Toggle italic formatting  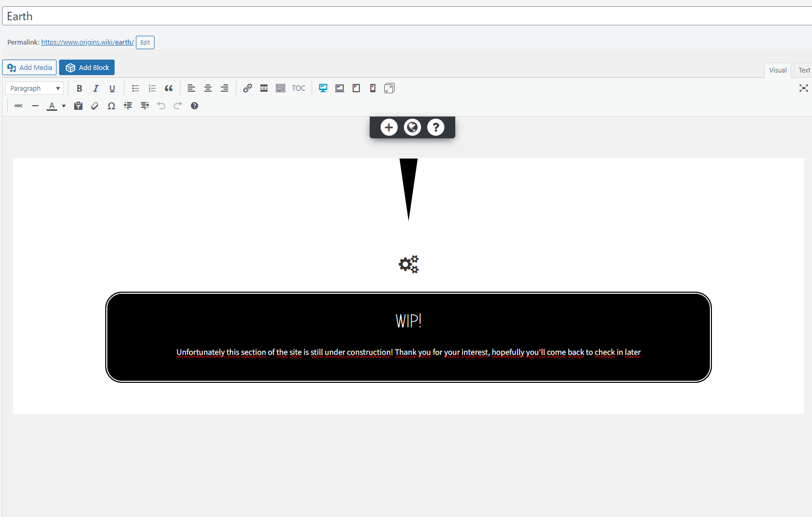pyautogui.click(x=96, y=89)
